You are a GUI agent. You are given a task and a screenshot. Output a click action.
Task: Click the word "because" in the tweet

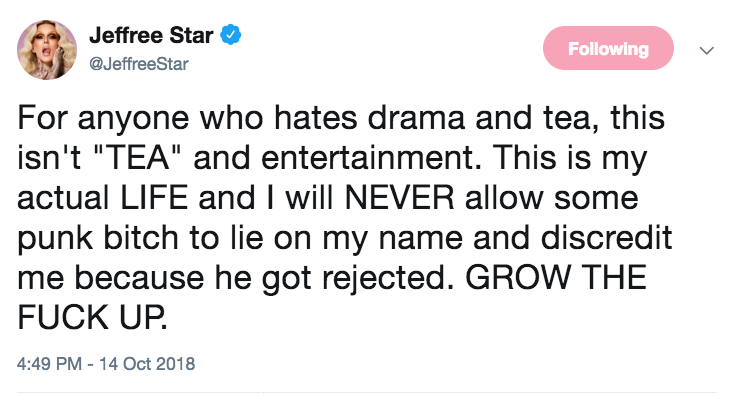click(x=139, y=278)
